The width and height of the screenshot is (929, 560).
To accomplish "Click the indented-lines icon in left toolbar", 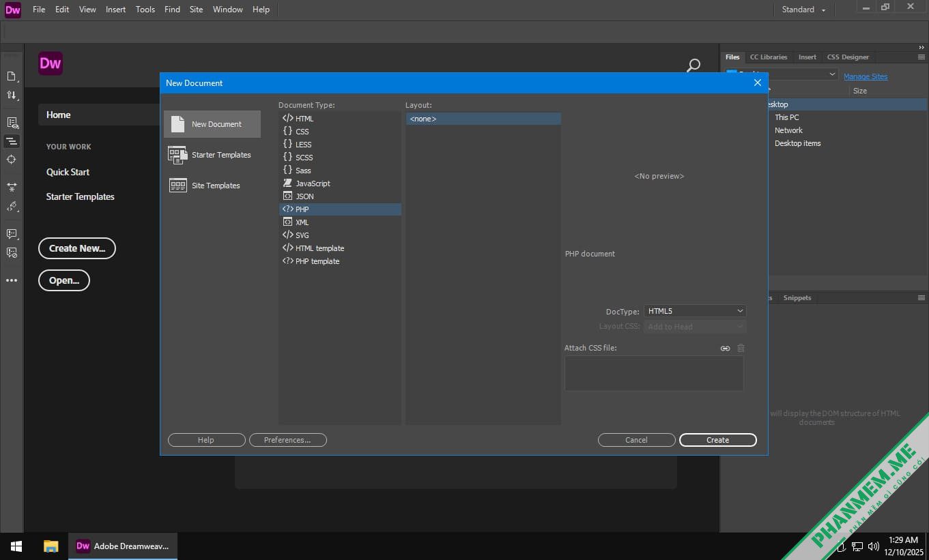I will (x=12, y=141).
